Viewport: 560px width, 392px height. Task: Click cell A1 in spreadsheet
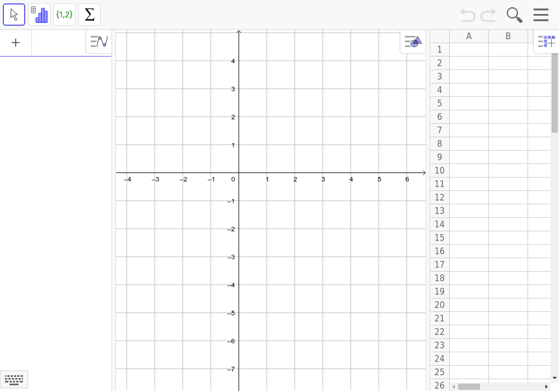(469, 50)
